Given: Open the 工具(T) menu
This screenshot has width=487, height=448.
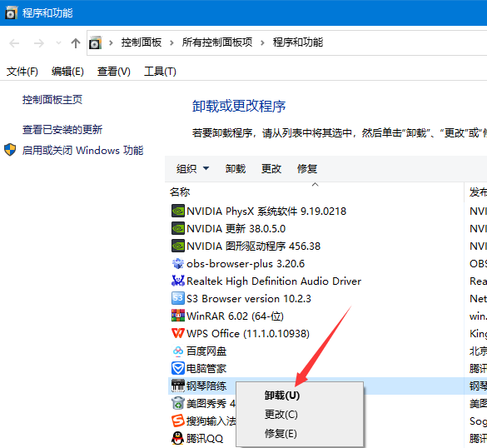Looking at the screenshot, I should (x=160, y=72).
